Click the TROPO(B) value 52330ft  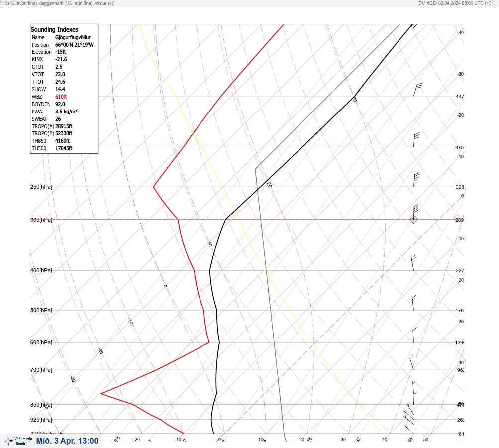pos(64,133)
